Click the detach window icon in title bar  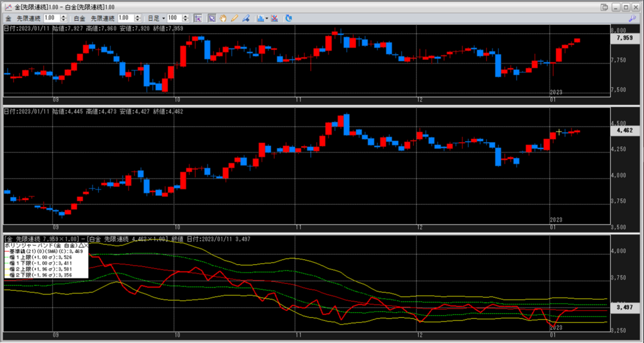pos(604,6)
